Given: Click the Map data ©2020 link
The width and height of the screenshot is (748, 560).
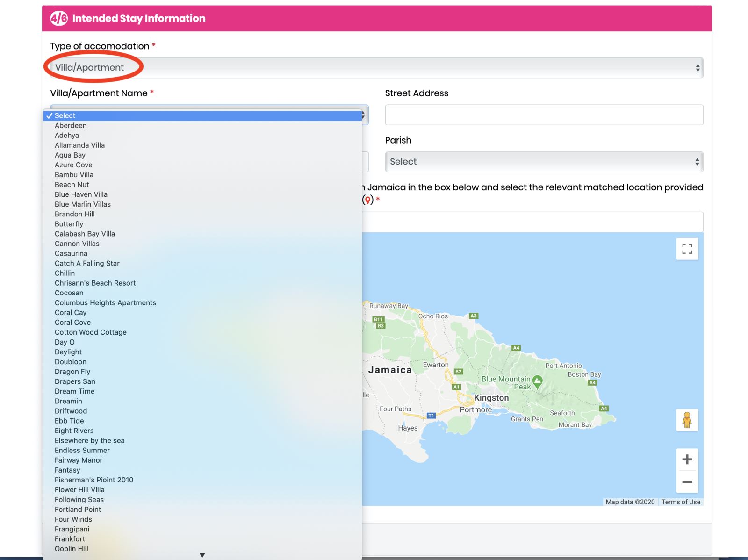Looking at the screenshot, I should [x=629, y=502].
